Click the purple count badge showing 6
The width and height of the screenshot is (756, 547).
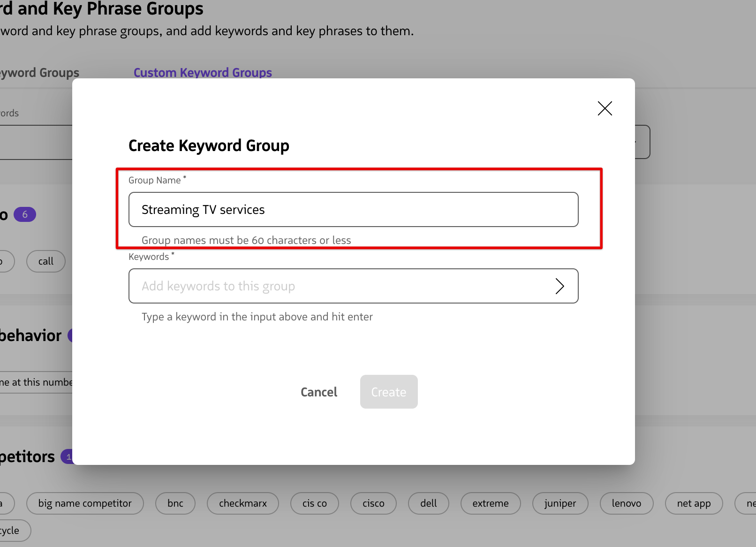[24, 214]
